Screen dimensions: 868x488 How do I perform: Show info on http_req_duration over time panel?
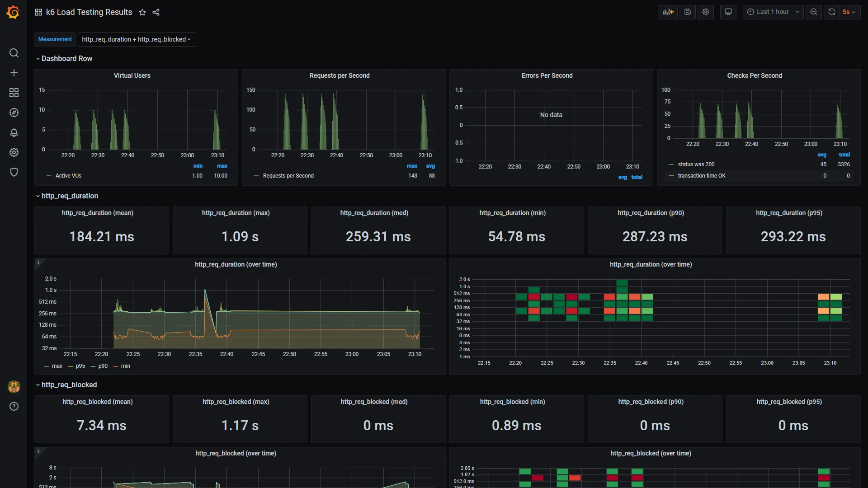(38, 263)
